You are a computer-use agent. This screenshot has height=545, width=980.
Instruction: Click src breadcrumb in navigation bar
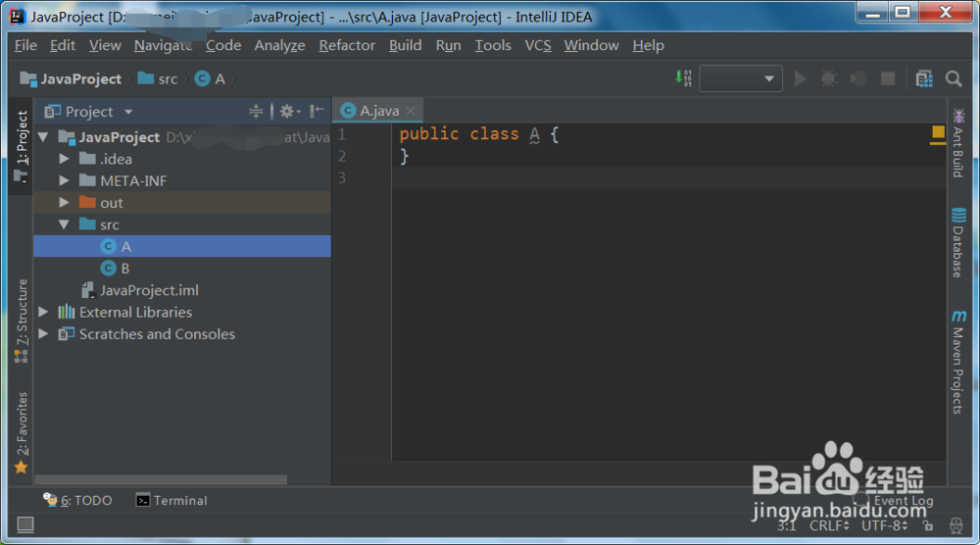pos(158,79)
